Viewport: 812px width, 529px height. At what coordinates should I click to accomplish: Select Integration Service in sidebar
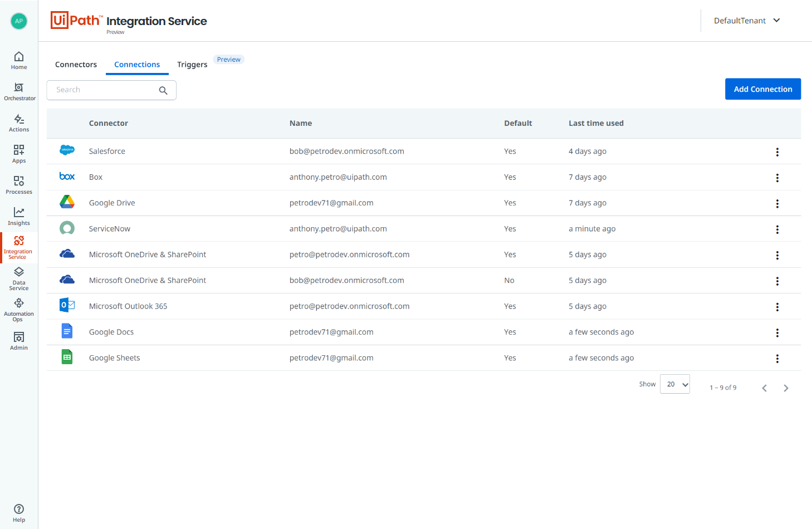(x=19, y=248)
